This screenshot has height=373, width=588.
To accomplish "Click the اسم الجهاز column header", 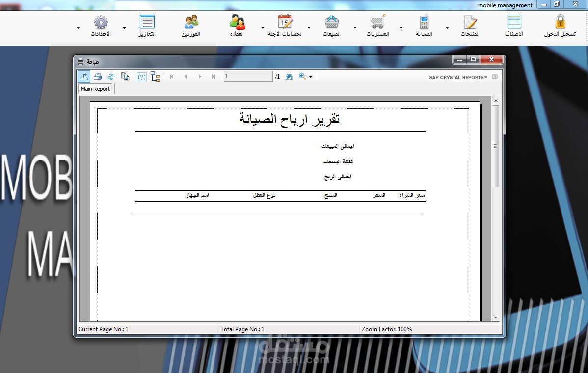I will tap(197, 195).
